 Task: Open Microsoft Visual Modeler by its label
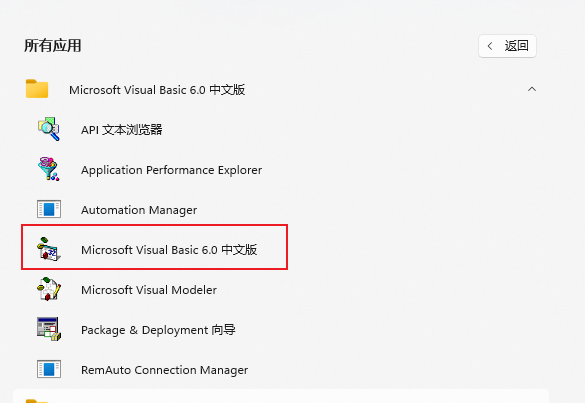(x=149, y=290)
